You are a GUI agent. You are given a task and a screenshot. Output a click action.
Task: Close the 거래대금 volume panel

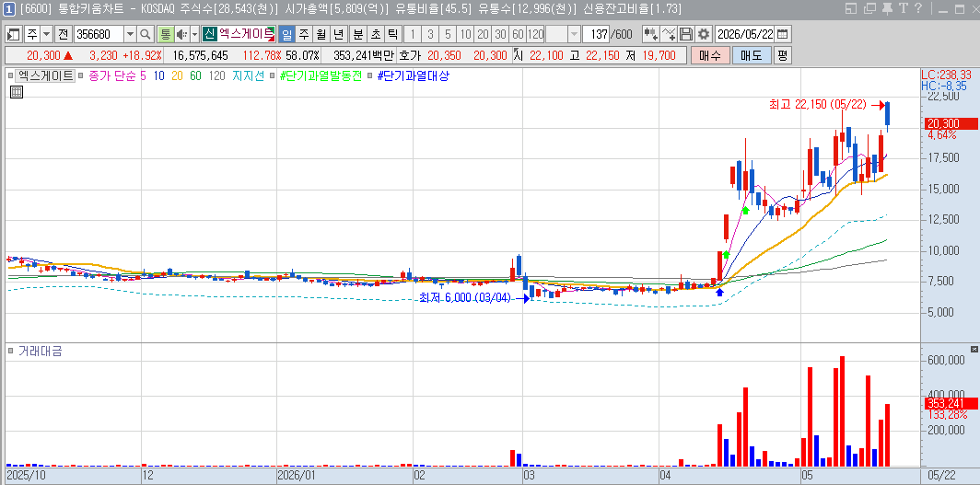pyautogui.click(x=974, y=349)
